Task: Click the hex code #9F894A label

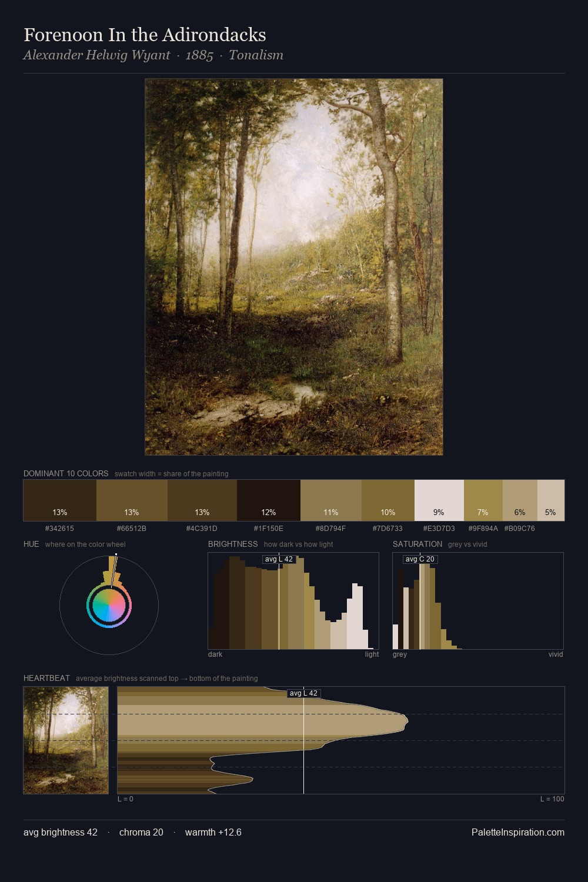Action: point(483,529)
